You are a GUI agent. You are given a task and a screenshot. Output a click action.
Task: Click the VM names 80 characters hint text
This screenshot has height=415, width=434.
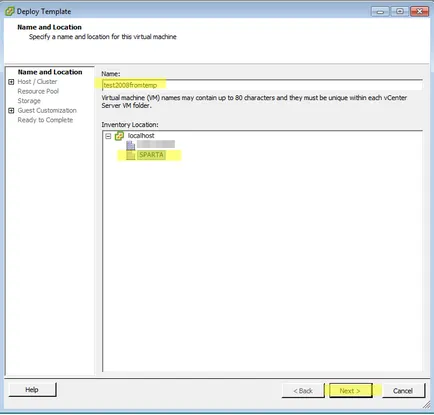[254, 102]
